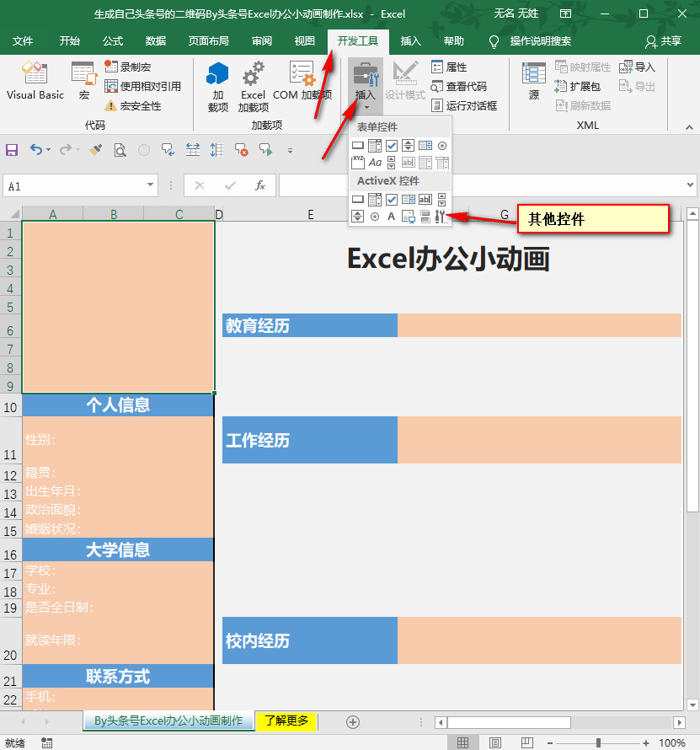Insert an option button form control
The image size is (700, 750).
point(442,145)
